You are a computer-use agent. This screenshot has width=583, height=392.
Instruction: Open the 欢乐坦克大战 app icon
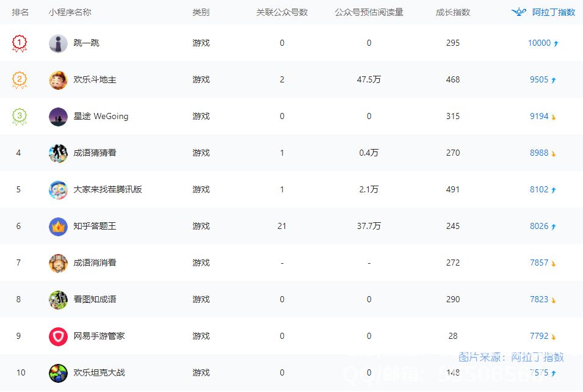point(59,373)
